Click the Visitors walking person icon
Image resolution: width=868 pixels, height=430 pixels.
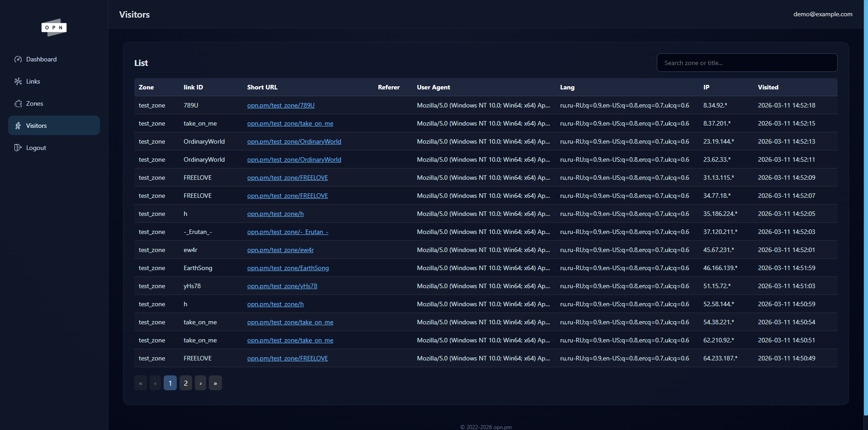click(18, 126)
